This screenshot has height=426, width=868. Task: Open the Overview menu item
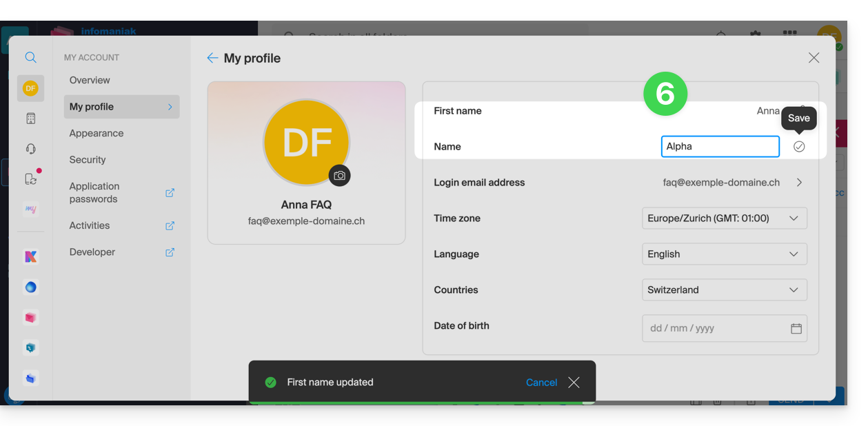pyautogui.click(x=90, y=80)
